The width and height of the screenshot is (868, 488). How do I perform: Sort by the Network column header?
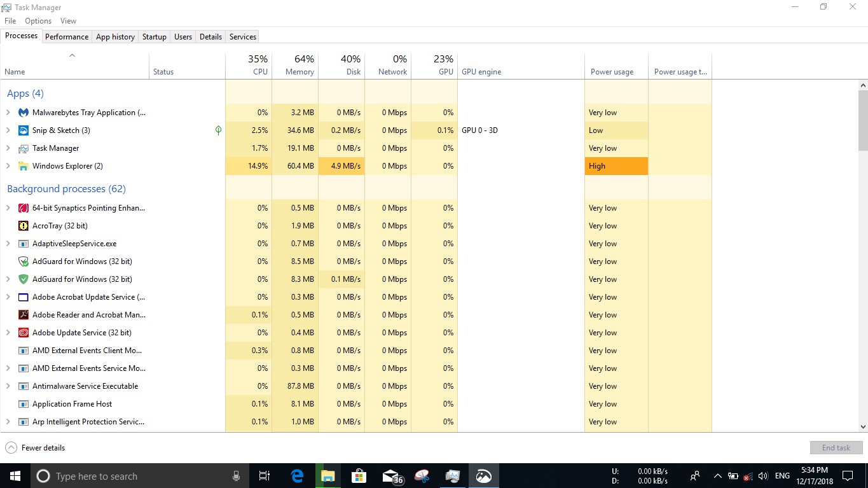coord(388,65)
